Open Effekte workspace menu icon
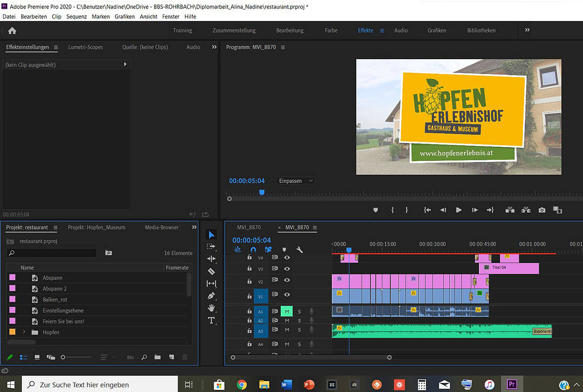Image resolution: width=583 pixels, height=392 pixels. click(x=382, y=30)
